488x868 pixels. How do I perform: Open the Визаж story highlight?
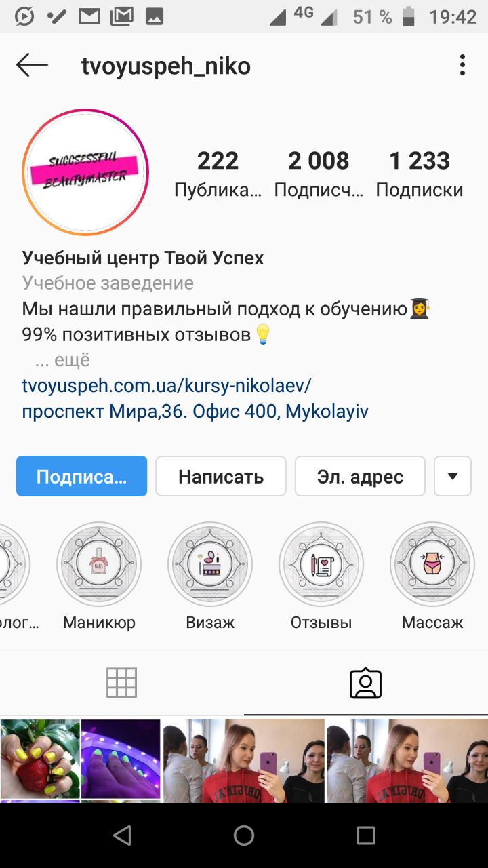point(210,564)
